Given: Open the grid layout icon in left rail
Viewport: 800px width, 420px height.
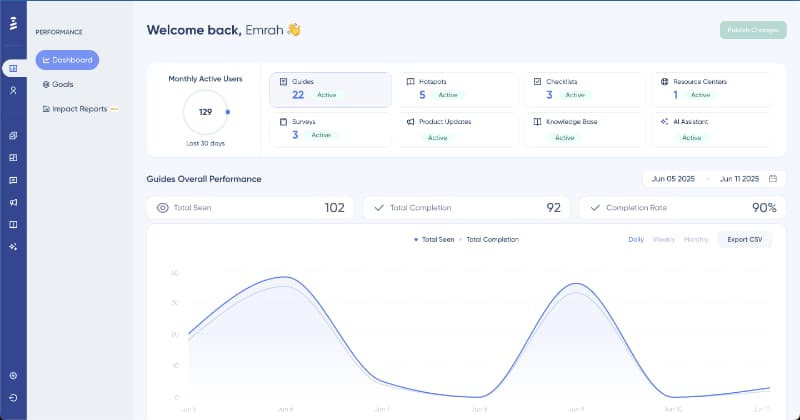Looking at the screenshot, I should [x=13, y=158].
